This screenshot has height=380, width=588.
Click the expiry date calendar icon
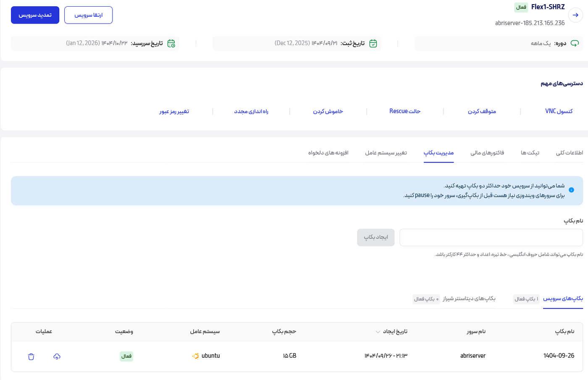coord(171,43)
